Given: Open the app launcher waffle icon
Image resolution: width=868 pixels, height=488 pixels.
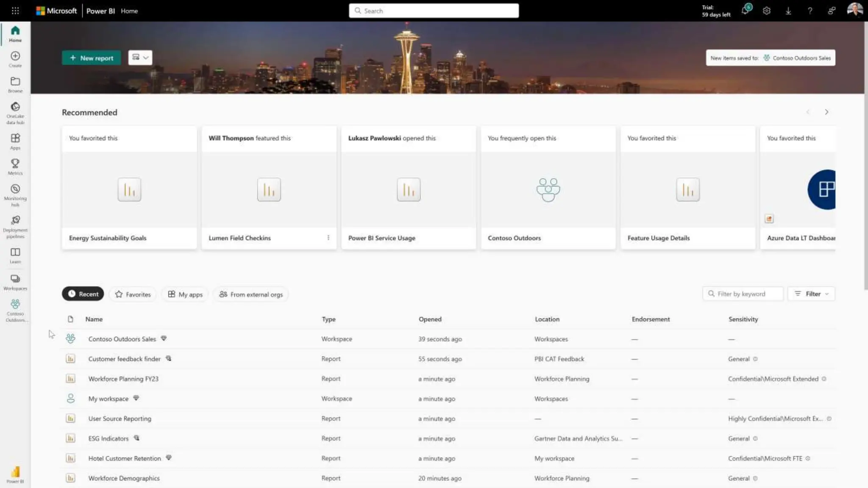Looking at the screenshot, I should click(15, 11).
